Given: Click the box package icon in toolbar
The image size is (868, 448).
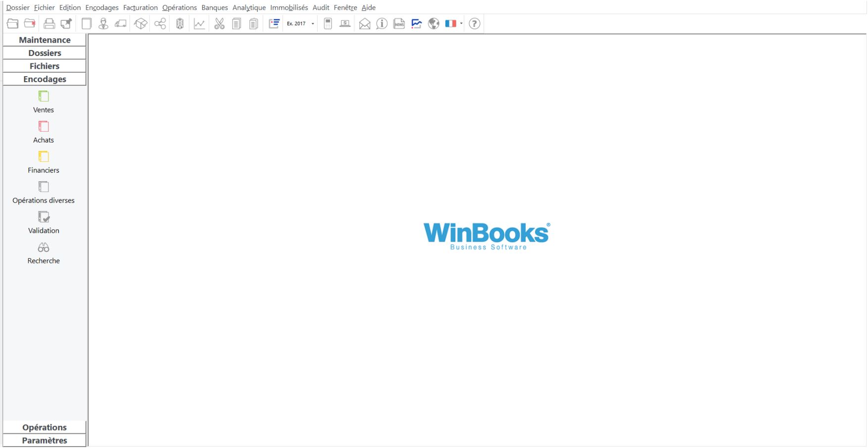Looking at the screenshot, I should coord(141,23).
